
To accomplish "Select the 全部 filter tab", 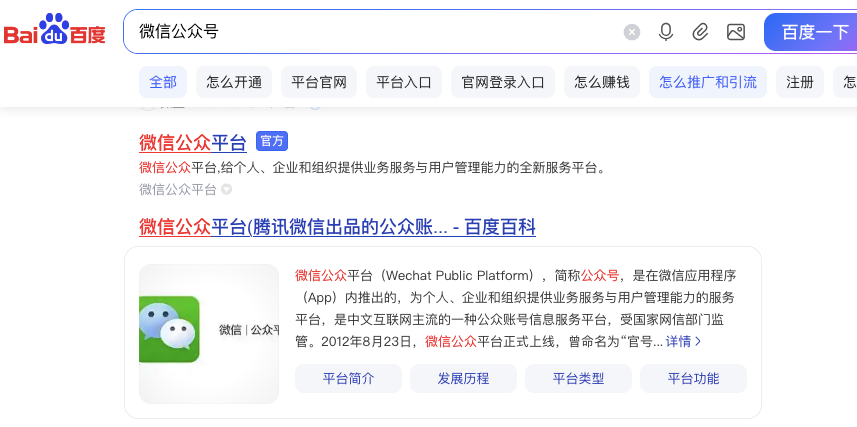I will [163, 83].
